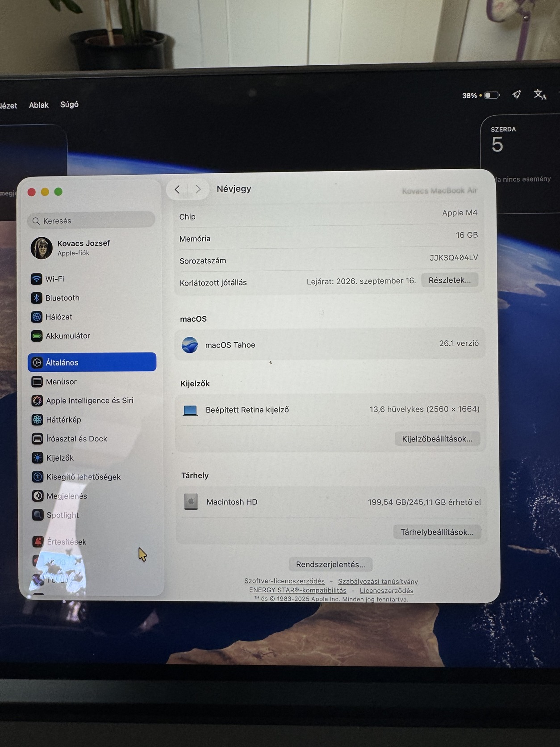Click the translation icon in menu bar
The image size is (560, 747).
(x=540, y=94)
